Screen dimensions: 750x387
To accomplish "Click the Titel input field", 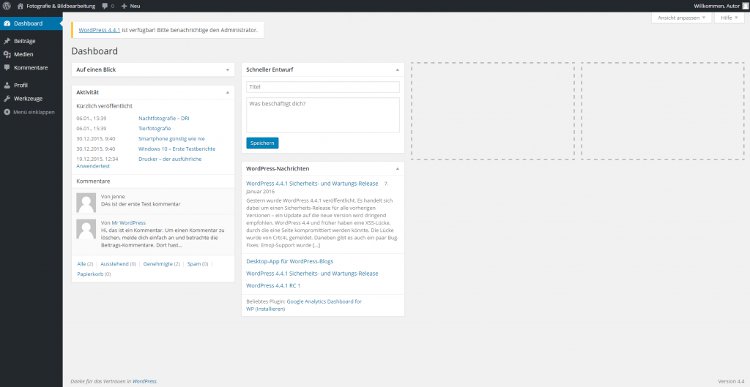I will point(323,87).
